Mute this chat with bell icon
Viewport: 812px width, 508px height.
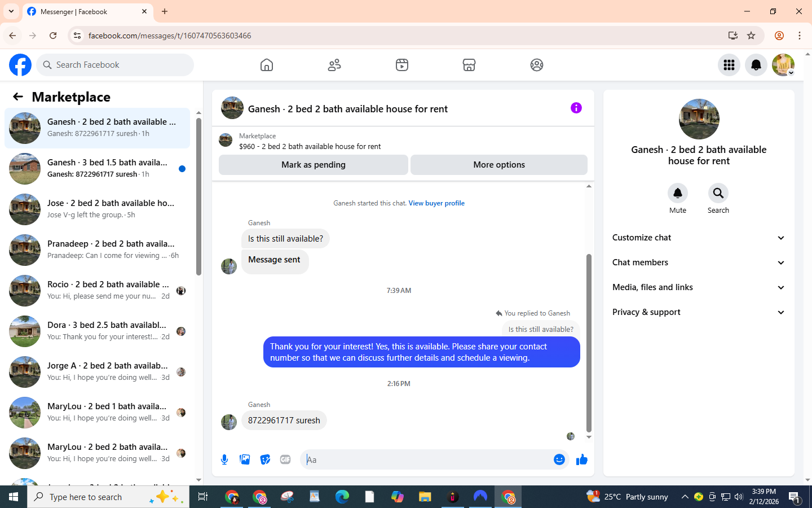(678, 193)
